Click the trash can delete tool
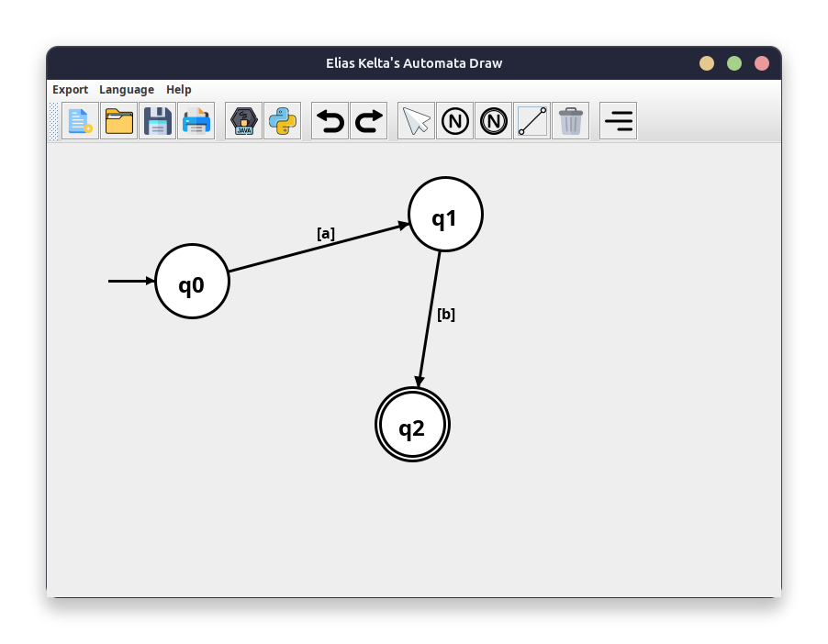Viewport: 828px width, 644px height. click(571, 121)
